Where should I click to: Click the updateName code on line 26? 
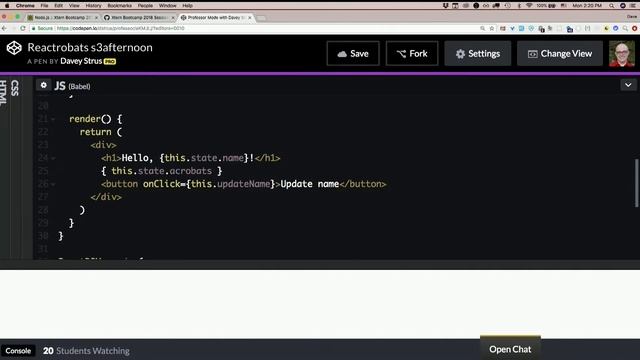[244, 184]
